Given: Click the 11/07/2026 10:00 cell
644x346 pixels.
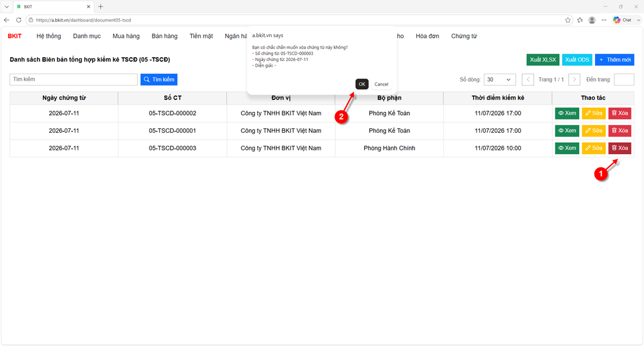Looking at the screenshot, I should [x=498, y=148].
